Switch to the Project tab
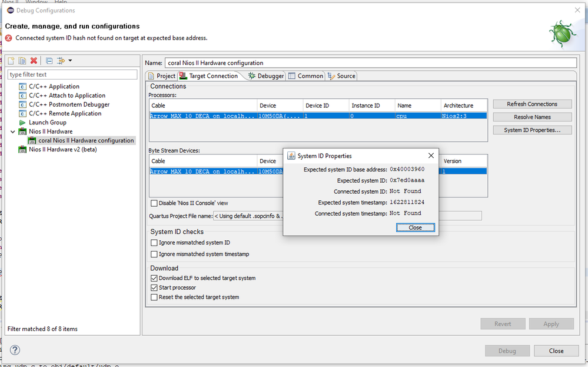The width and height of the screenshot is (588, 367). (162, 76)
